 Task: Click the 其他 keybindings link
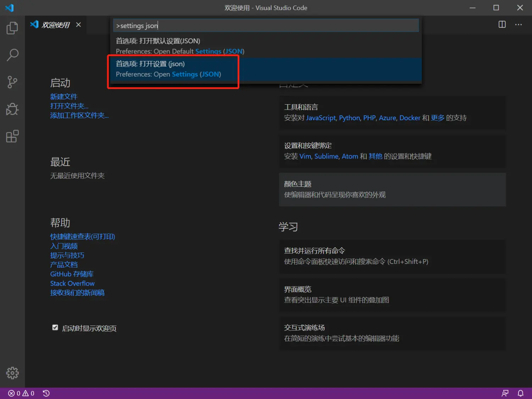[x=375, y=156]
